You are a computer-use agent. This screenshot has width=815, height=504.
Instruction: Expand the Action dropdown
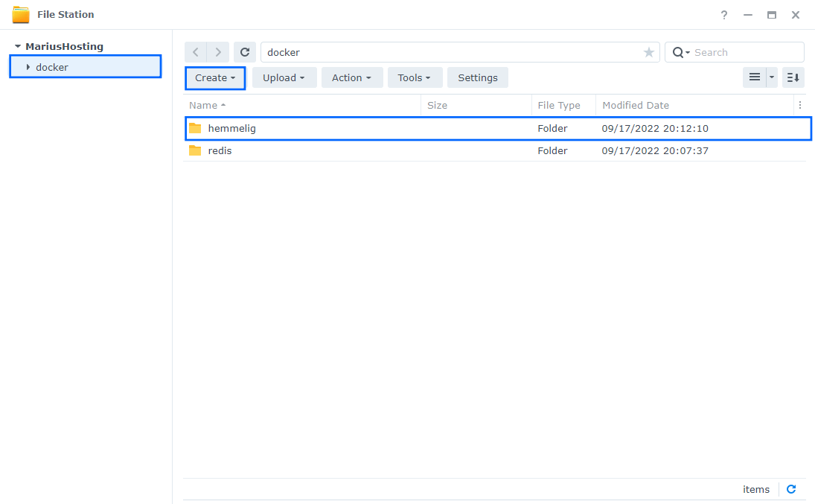point(351,77)
